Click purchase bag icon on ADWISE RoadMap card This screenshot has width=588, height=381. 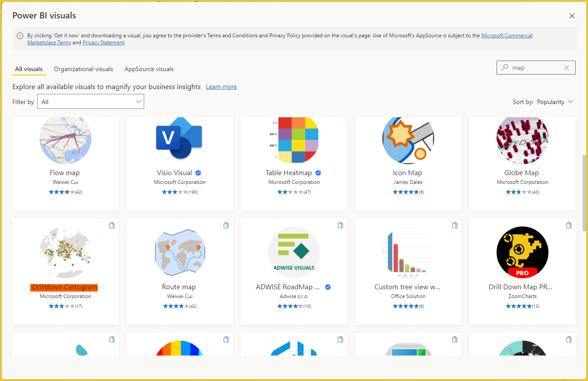click(341, 225)
